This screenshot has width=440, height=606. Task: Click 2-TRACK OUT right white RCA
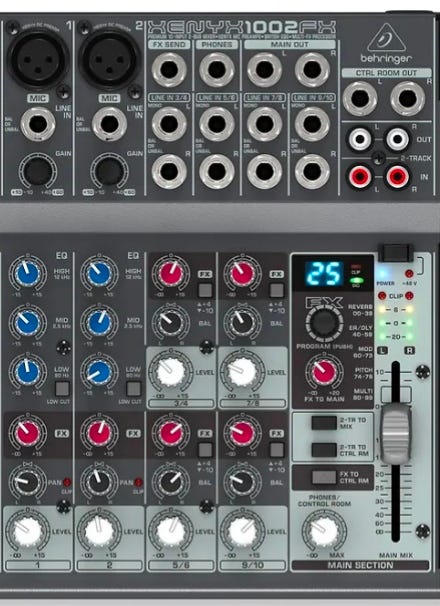[x=397, y=139]
